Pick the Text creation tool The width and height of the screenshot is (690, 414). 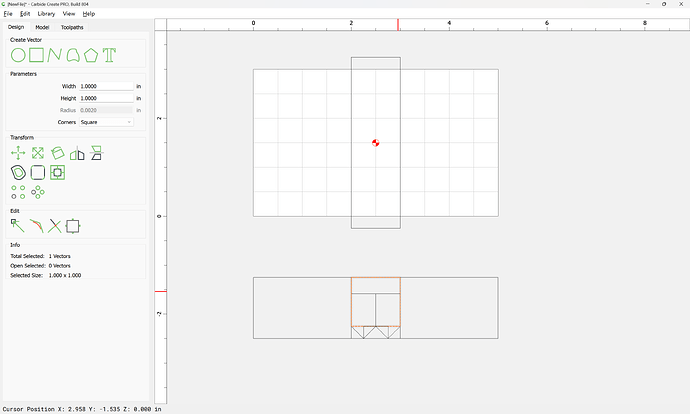109,55
